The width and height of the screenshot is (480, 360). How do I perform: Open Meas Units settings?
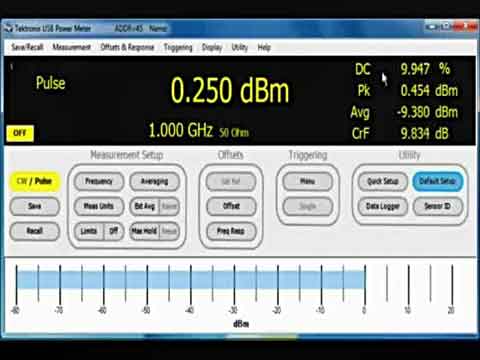99,206
